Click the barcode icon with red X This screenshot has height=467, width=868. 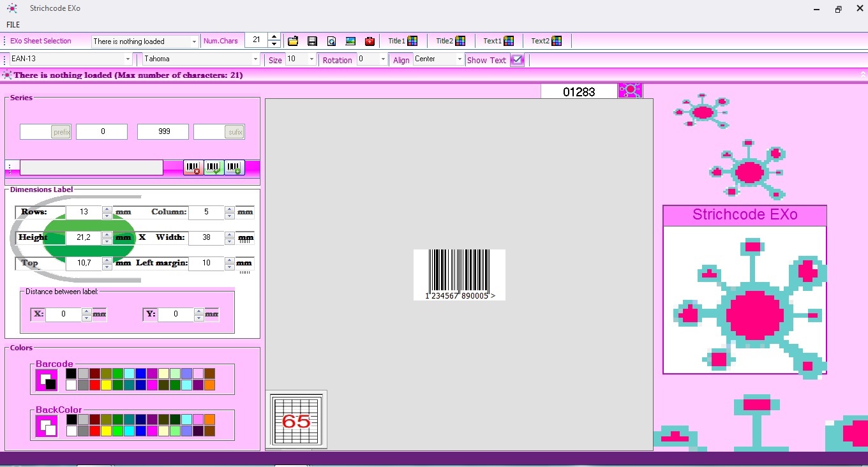point(193,168)
